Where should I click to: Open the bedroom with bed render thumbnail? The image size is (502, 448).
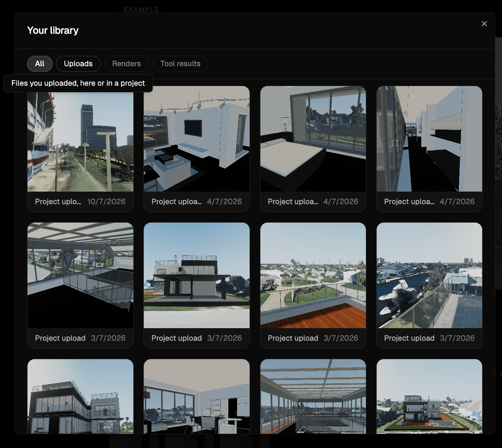[x=313, y=139]
